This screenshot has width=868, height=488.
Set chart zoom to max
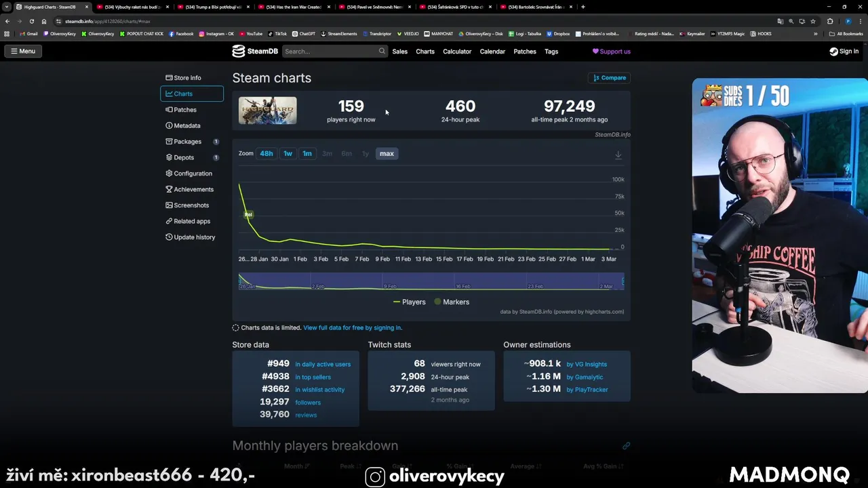point(387,153)
